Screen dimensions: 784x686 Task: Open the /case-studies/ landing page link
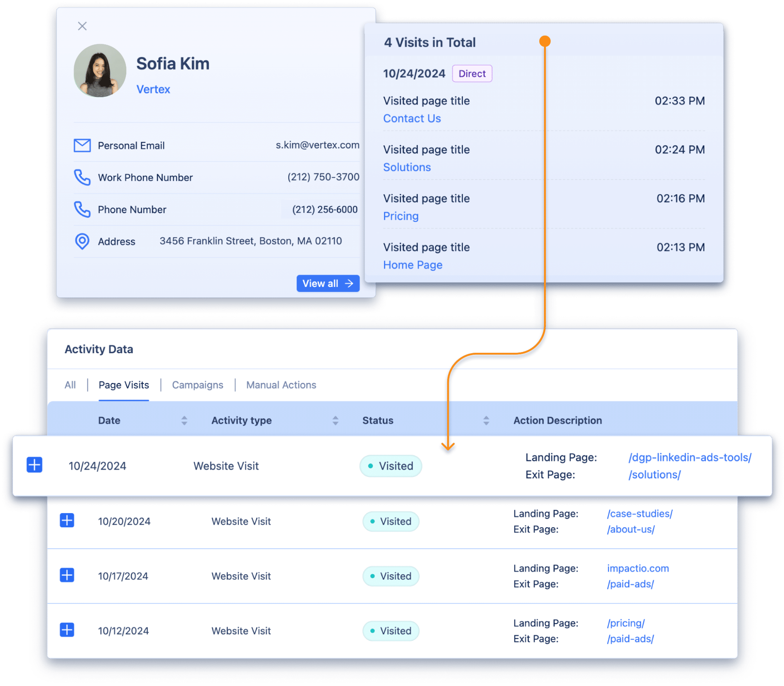point(640,514)
